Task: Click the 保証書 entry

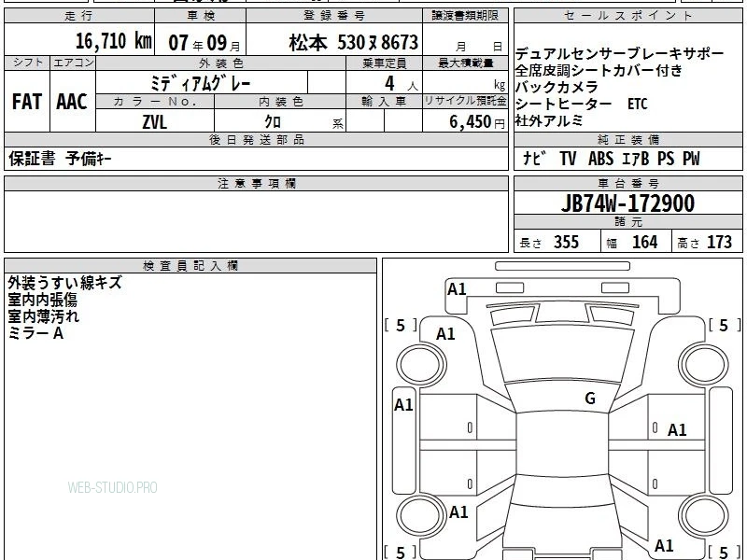Action: pos(32,159)
